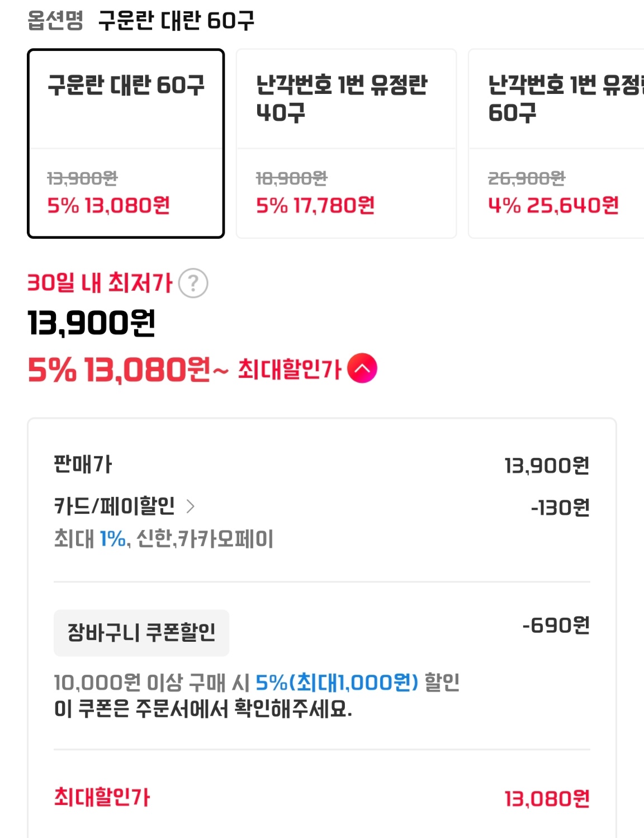Select 난각번호 1번 유정란 40구 option
Screen dimensions: 644x838
click(346, 143)
